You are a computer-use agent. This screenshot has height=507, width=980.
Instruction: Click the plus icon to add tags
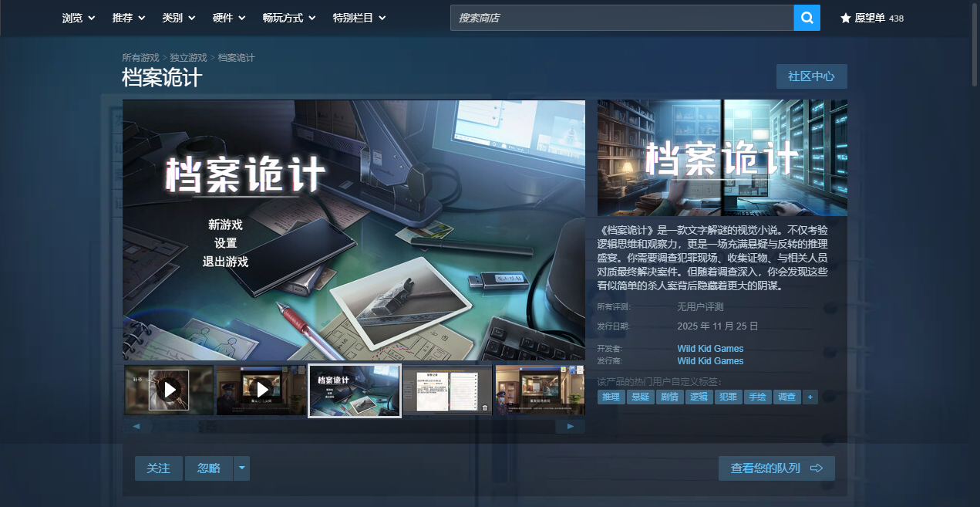click(810, 397)
